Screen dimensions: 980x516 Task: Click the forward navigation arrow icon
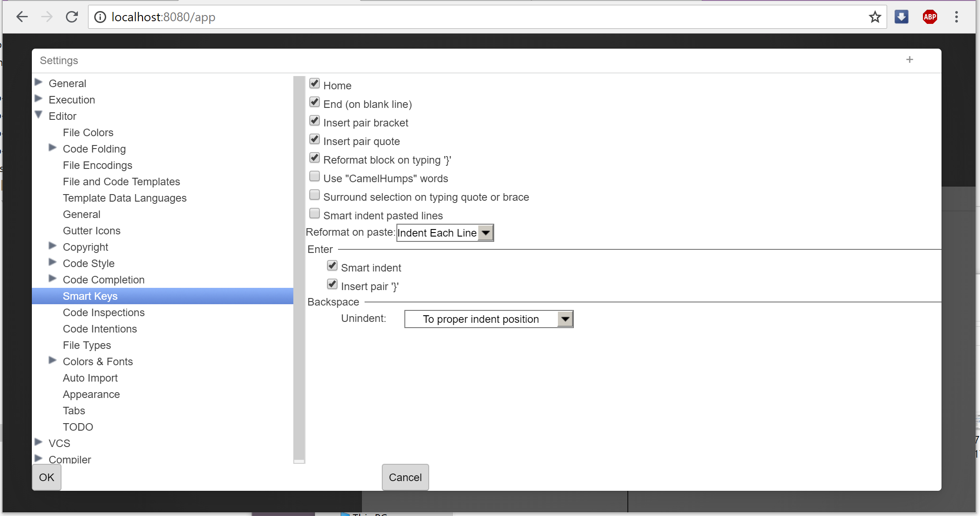click(x=47, y=17)
